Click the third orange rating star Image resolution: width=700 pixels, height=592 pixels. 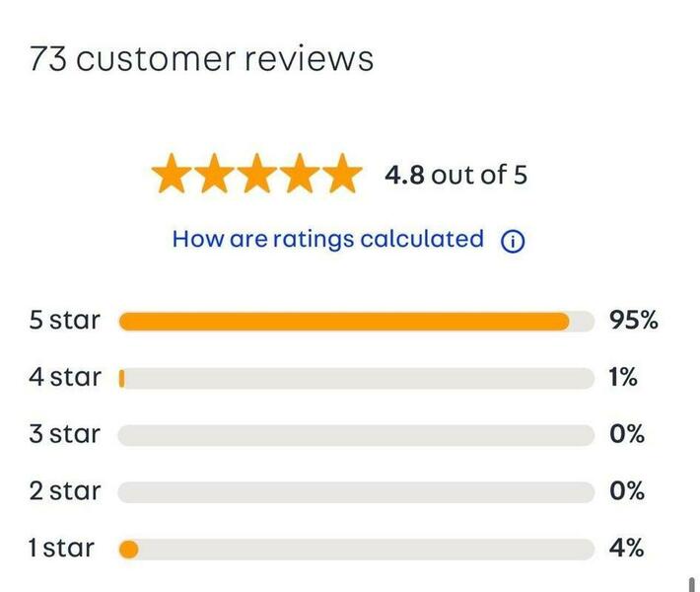point(256,174)
